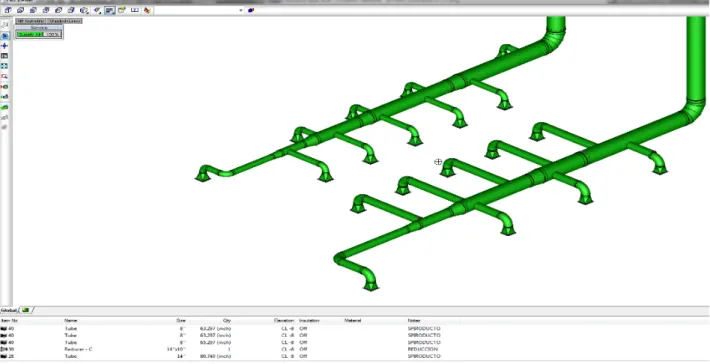This screenshot has height=364, width=710.
Task: Click item number 30 in the list
Action: (11, 350)
